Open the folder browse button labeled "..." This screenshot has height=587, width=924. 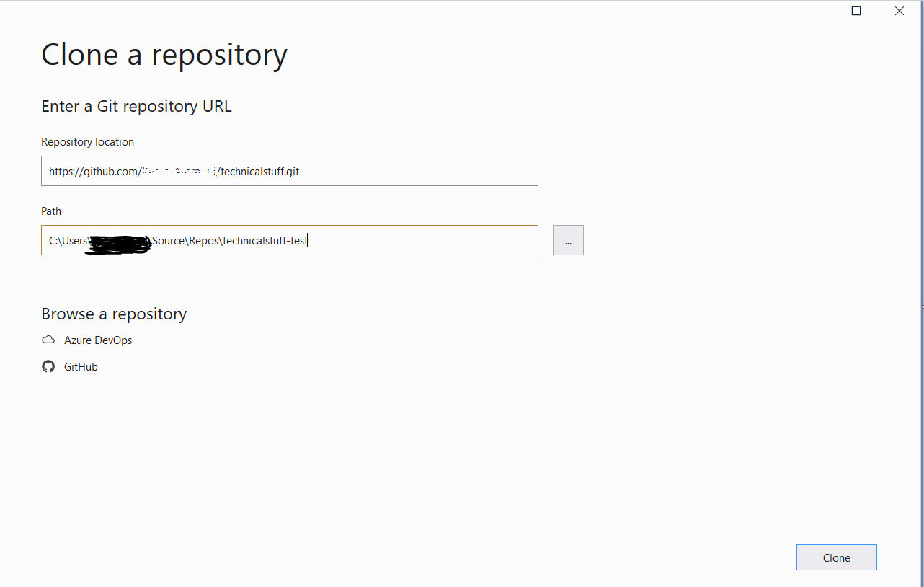coord(568,240)
